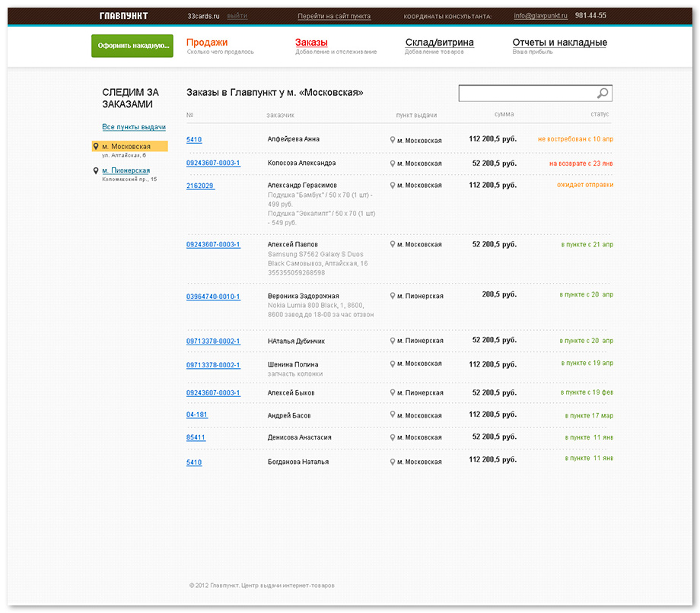
Task: Open order 2162029
Action: 200,186
